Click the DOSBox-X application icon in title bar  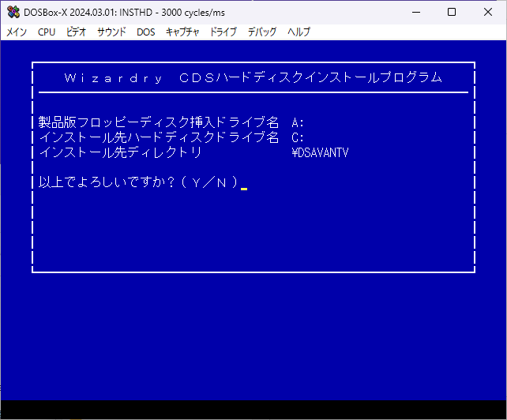tap(13, 13)
